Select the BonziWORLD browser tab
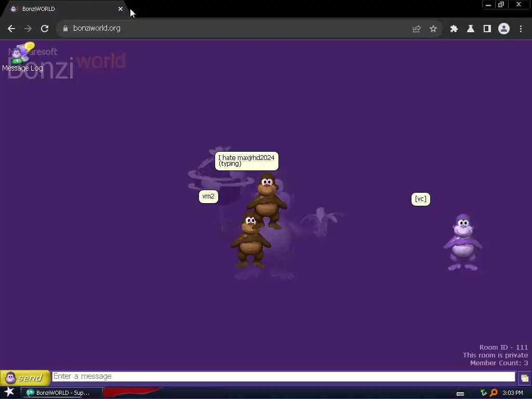This screenshot has width=532, height=399. point(64,9)
